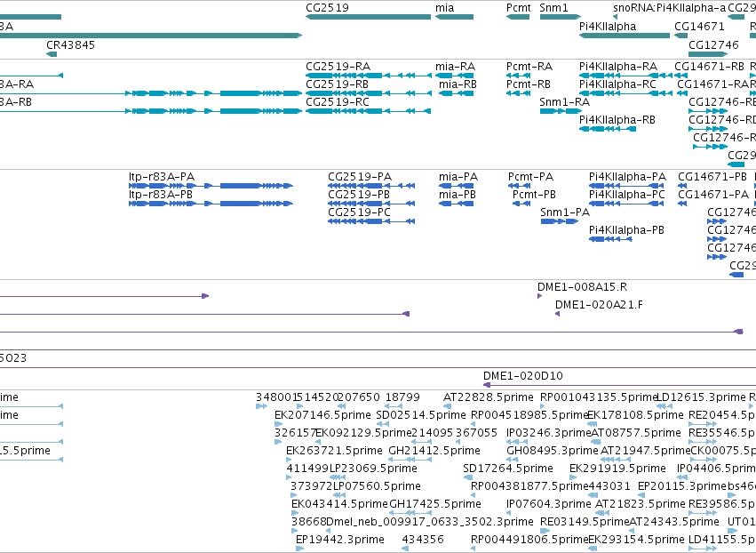756x553 pixels.
Task: Open EST AT21947.5prime
Action: [x=645, y=451]
